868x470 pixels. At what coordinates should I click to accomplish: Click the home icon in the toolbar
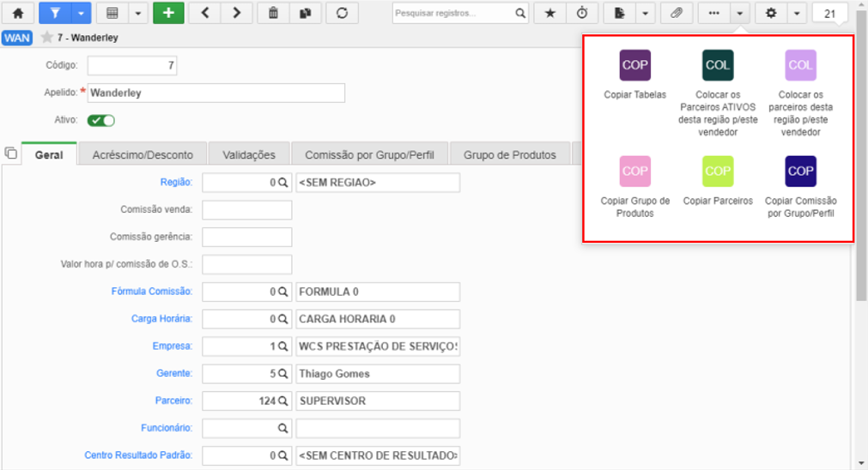[18, 13]
